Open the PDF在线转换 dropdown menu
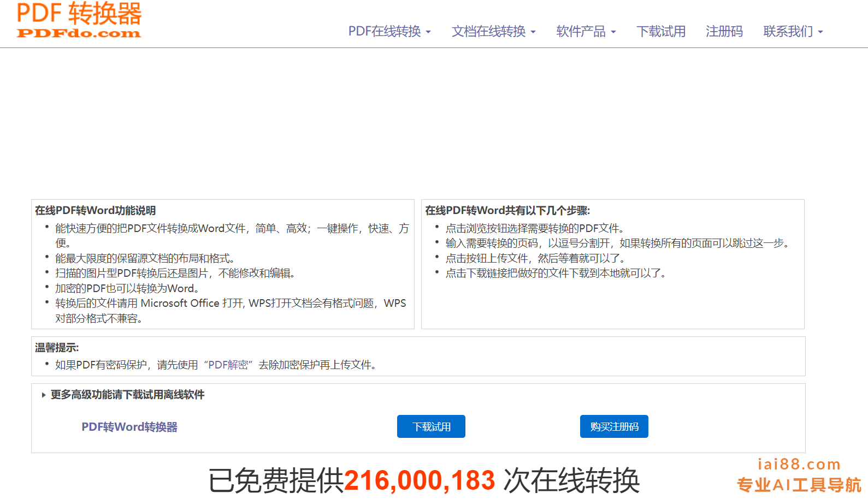Screen dimensions: 868x499 389,31
